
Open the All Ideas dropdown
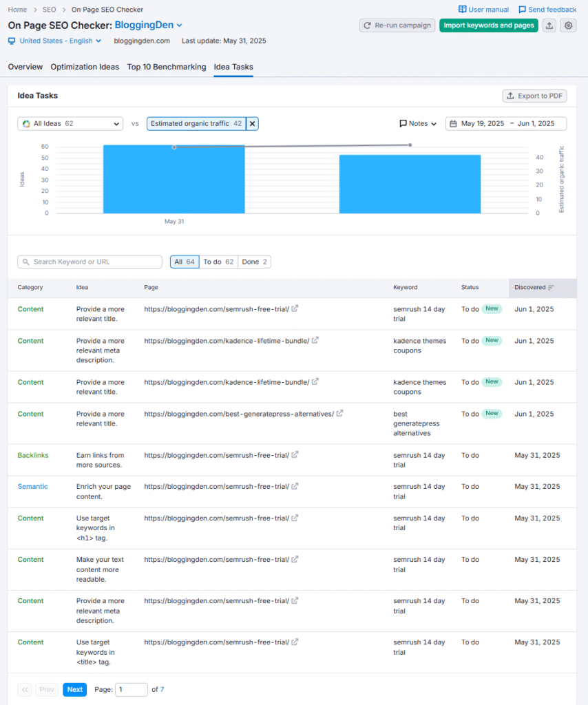tap(69, 123)
